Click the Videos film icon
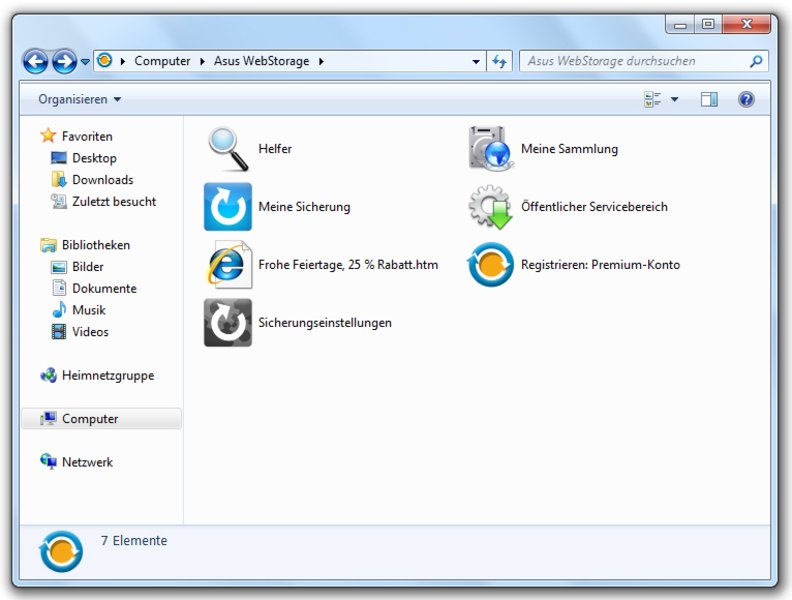 [x=59, y=332]
